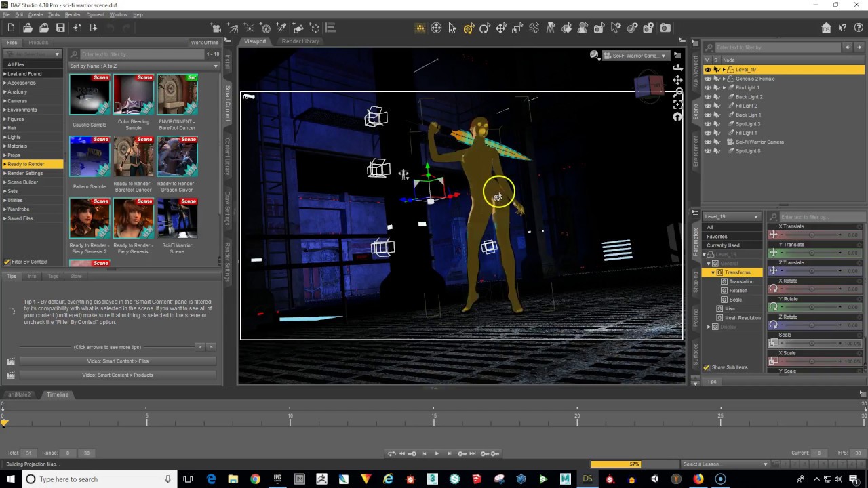Screen dimensions: 868x488
Task: Click the Scene pane filter text field
Action: click(778, 47)
